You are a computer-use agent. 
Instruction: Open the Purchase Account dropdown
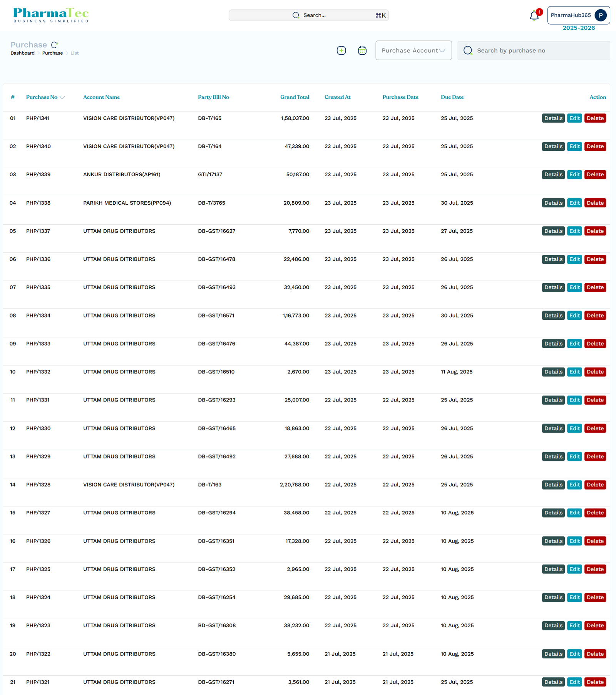tap(413, 50)
